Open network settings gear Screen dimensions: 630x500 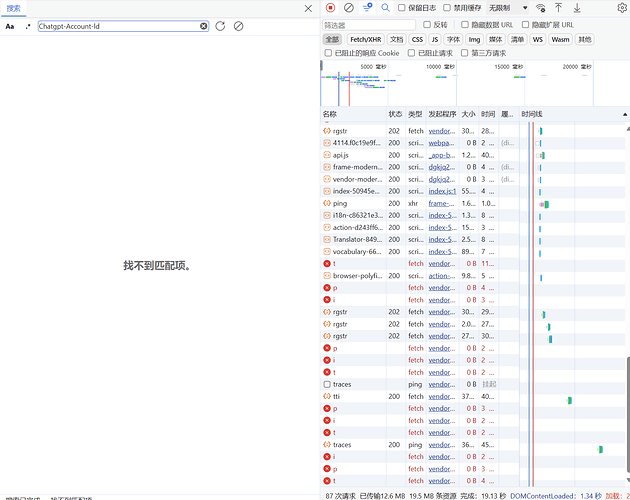622,8
